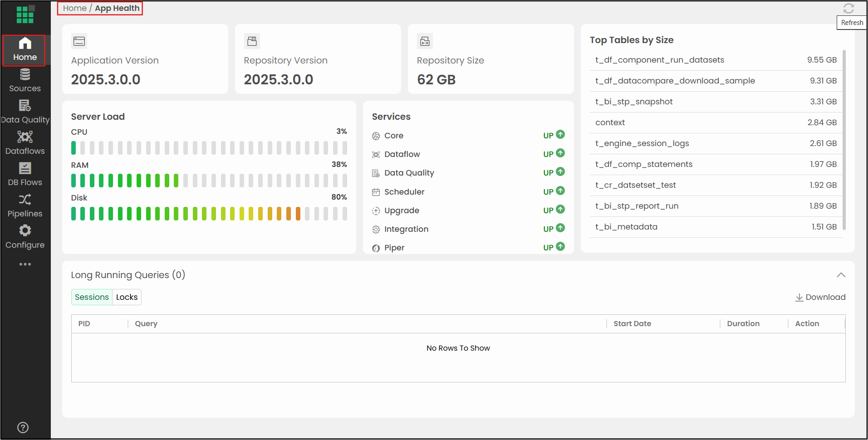868x440 pixels.
Task: Click the Home breadcrumb link
Action: (x=74, y=8)
